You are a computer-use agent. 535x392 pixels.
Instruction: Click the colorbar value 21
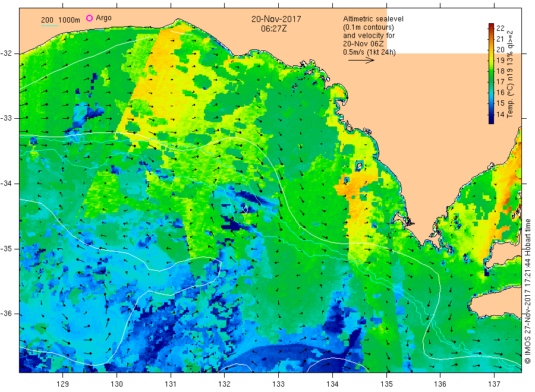pyautogui.click(x=500, y=39)
